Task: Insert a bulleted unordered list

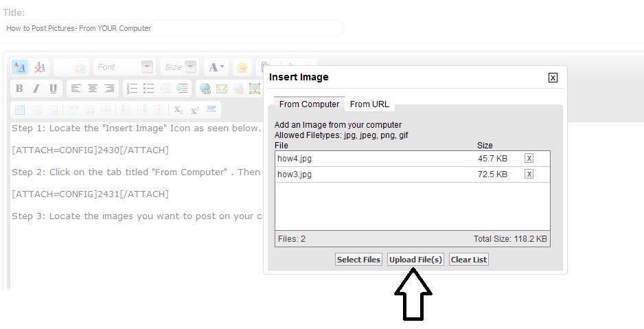Action: 148,89
